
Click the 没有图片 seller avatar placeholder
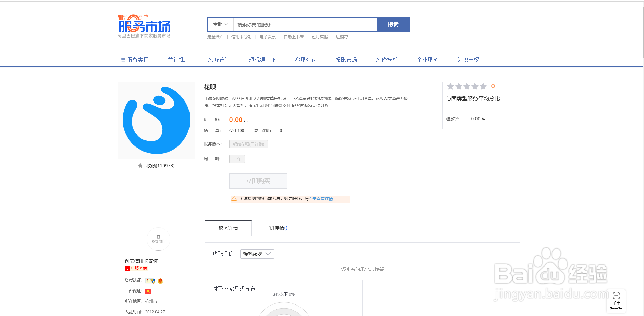click(158, 239)
